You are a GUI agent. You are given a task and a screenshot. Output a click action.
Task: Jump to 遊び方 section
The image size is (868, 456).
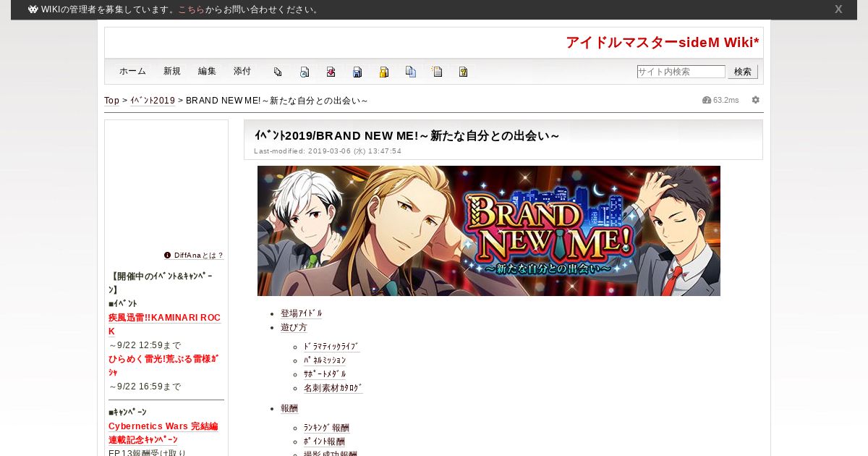(294, 327)
